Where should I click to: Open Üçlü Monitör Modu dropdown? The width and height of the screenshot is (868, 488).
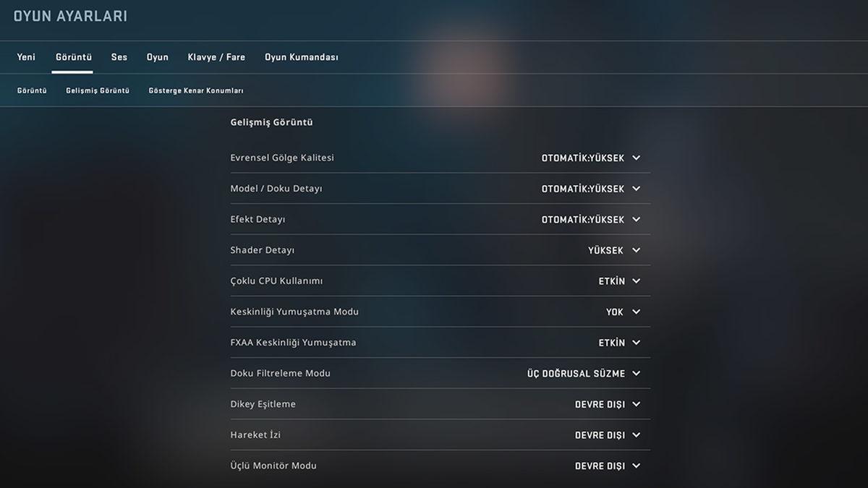click(x=607, y=466)
